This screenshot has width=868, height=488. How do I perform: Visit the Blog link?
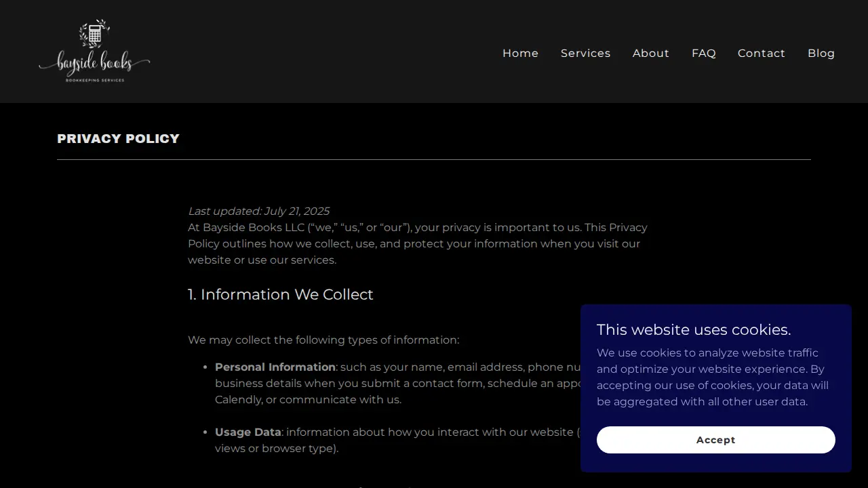point(821,53)
